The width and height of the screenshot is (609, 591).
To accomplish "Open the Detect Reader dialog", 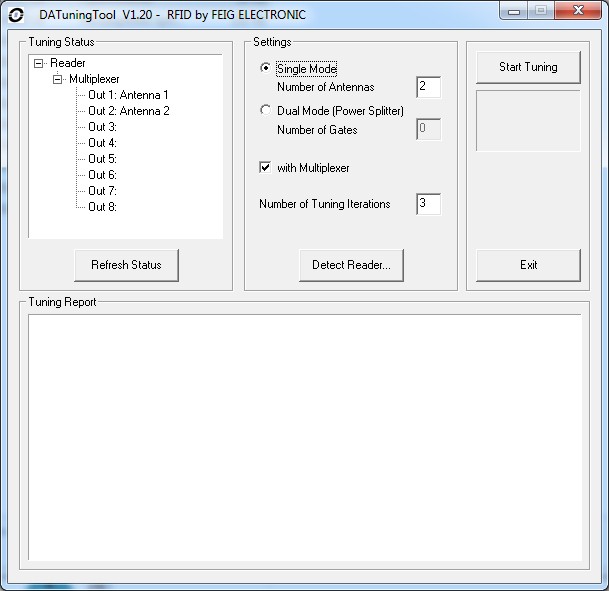I will click(x=350, y=265).
